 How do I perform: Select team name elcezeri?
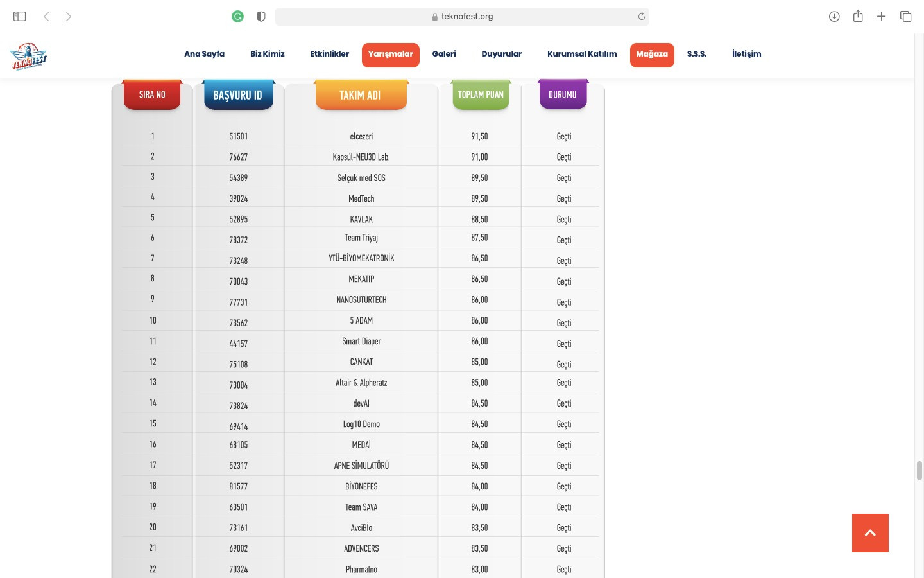pyautogui.click(x=361, y=136)
